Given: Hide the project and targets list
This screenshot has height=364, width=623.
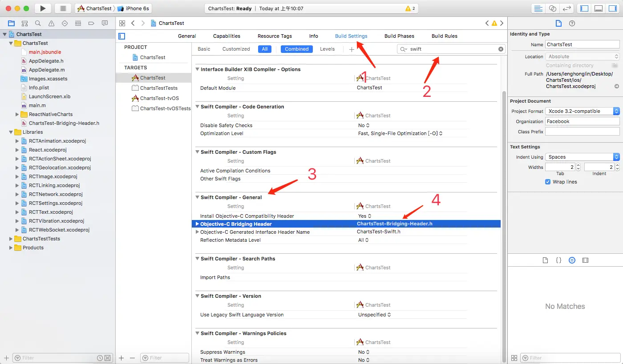Looking at the screenshot, I should pos(122,36).
